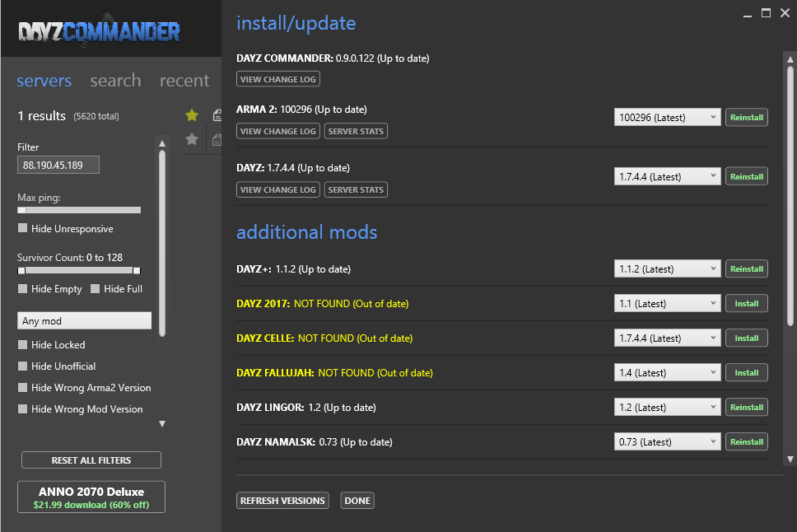This screenshot has width=797, height=532.
Task: Click install list scroll-up arrow
Action: pyautogui.click(x=790, y=59)
